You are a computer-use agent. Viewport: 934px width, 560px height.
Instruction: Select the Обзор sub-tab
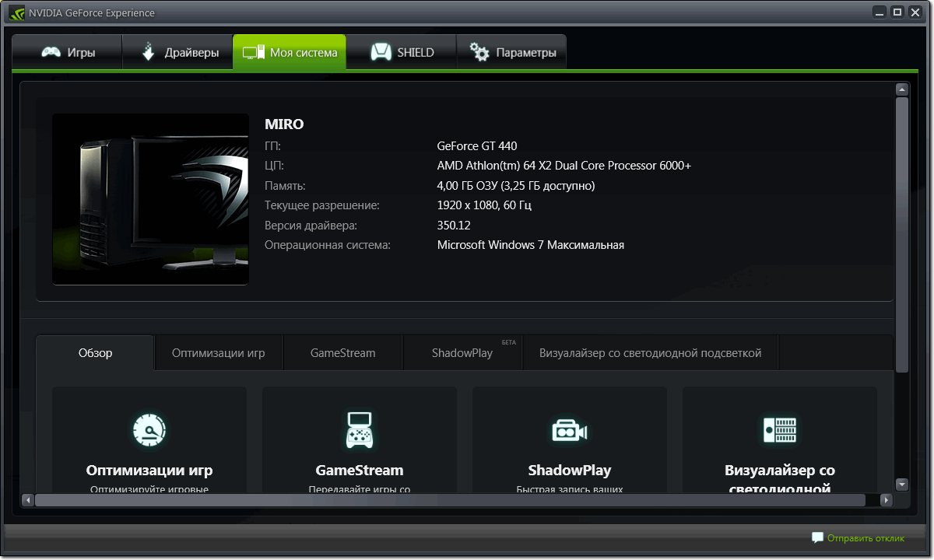click(x=96, y=353)
